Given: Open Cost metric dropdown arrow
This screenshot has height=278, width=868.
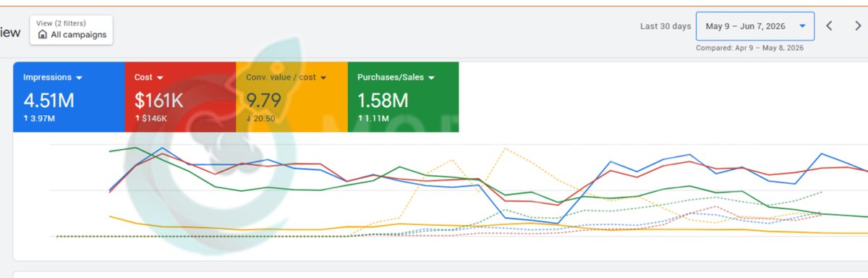Looking at the screenshot, I should click(x=160, y=77).
